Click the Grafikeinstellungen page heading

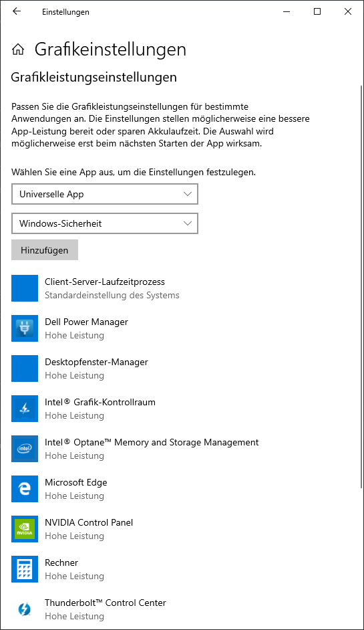tap(110, 49)
